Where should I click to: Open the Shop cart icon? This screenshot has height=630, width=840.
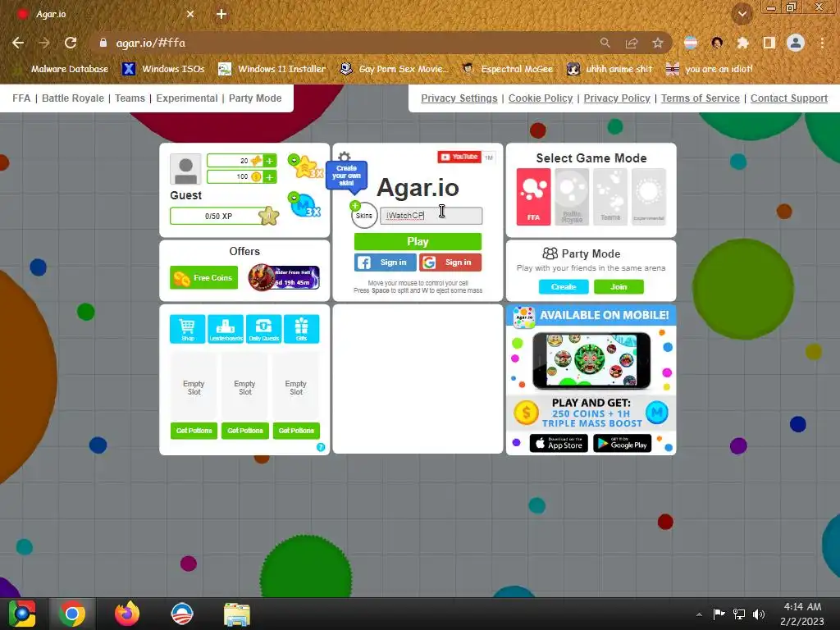point(188,328)
